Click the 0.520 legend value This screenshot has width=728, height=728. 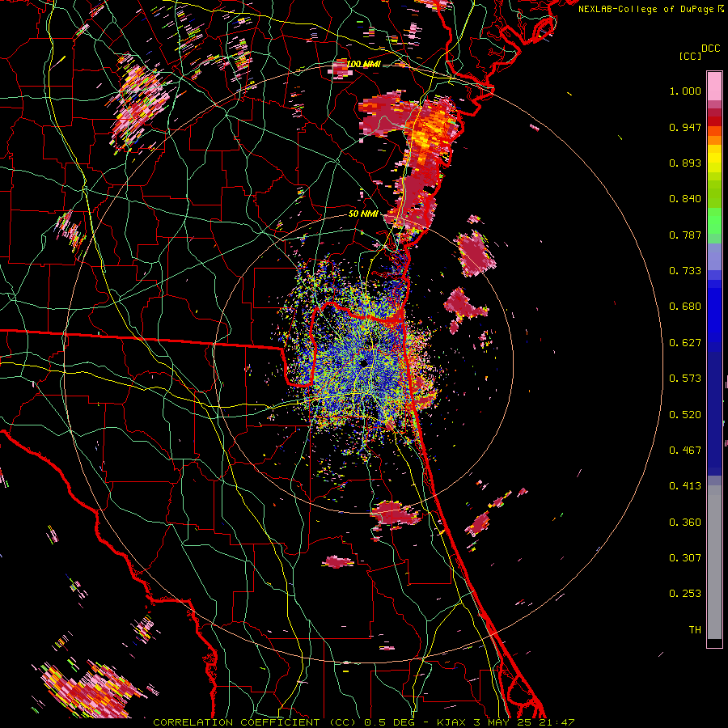685,415
